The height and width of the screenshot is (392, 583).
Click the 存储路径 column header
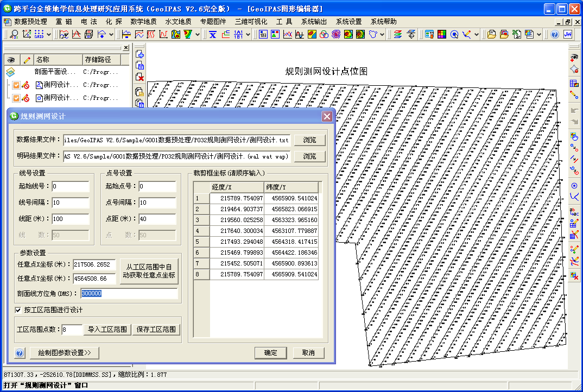pyautogui.click(x=102, y=60)
